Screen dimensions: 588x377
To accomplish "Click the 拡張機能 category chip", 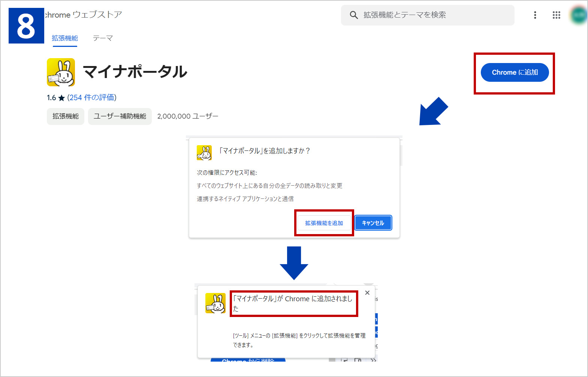I will (66, 116).
